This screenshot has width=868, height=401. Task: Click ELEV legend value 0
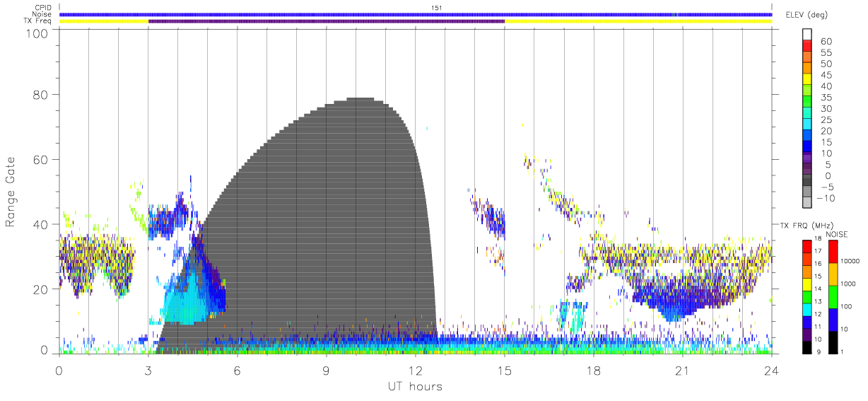[x=828, y=175]
